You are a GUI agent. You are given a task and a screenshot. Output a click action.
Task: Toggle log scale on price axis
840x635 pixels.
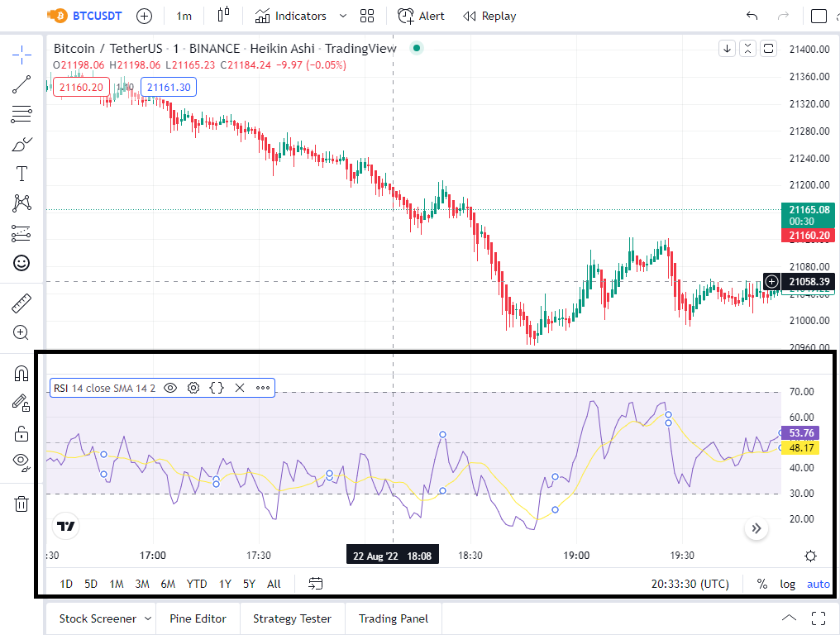point(787,584)
